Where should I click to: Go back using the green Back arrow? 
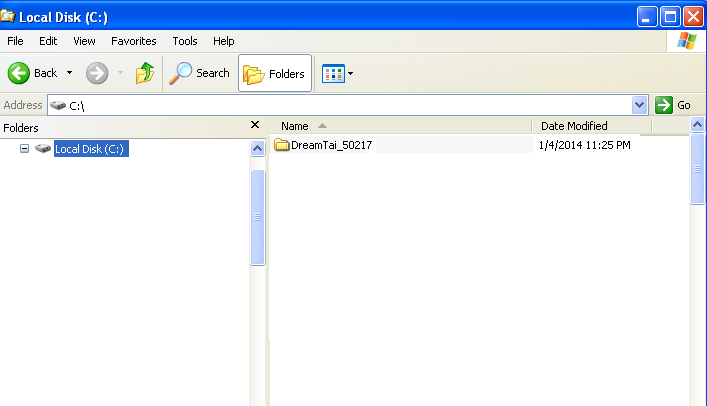[x=19, y=73]
